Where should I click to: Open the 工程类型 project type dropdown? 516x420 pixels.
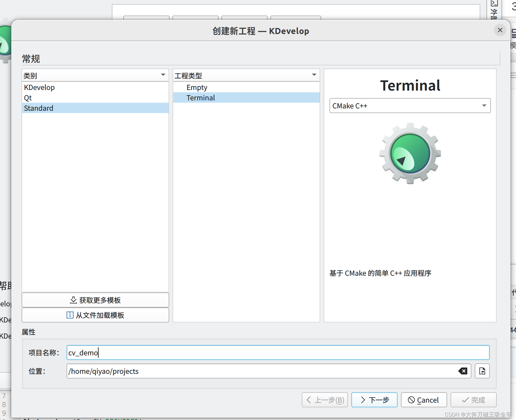[314, 75]
